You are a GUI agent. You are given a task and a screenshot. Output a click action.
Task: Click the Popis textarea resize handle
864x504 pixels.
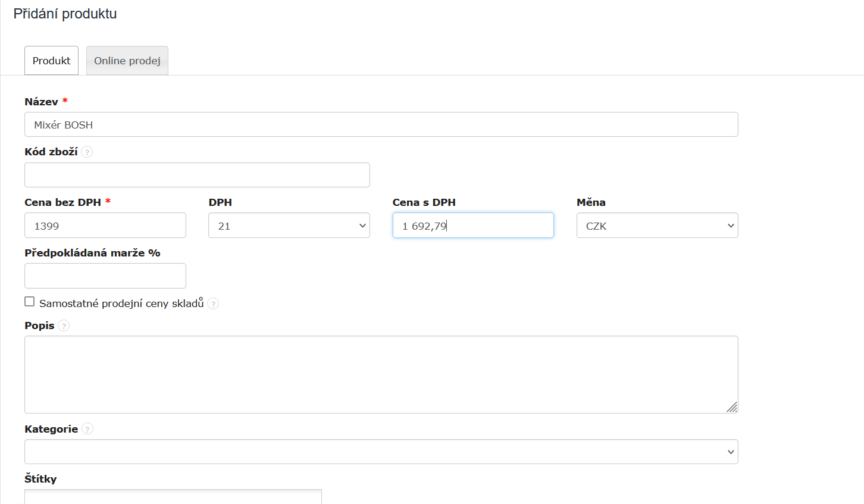[732, 407]
